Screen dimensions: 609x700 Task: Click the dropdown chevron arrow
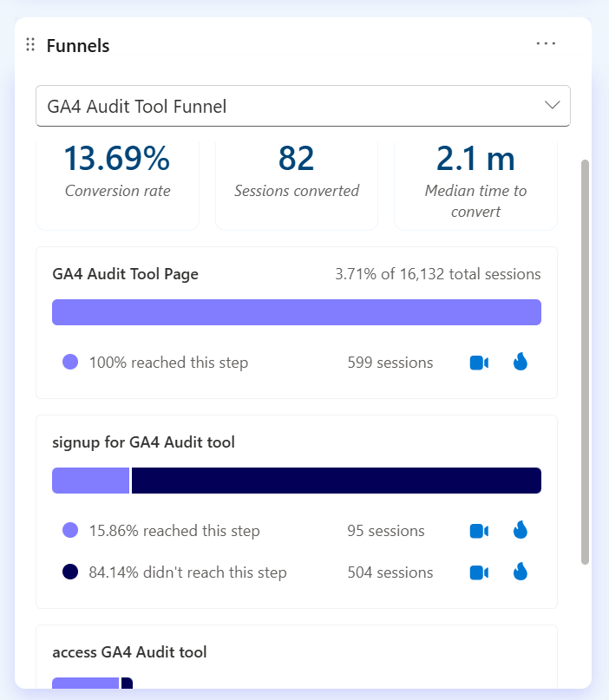[553, 105]
